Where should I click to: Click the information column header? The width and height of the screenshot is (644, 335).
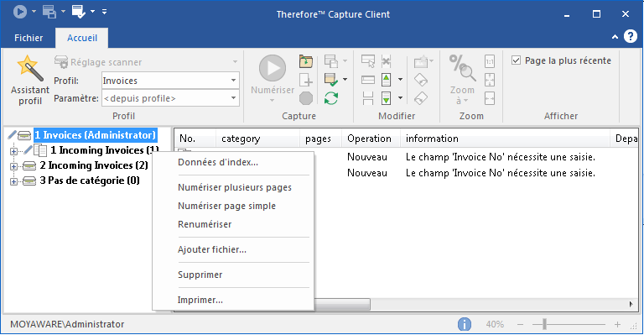(505, 139)
